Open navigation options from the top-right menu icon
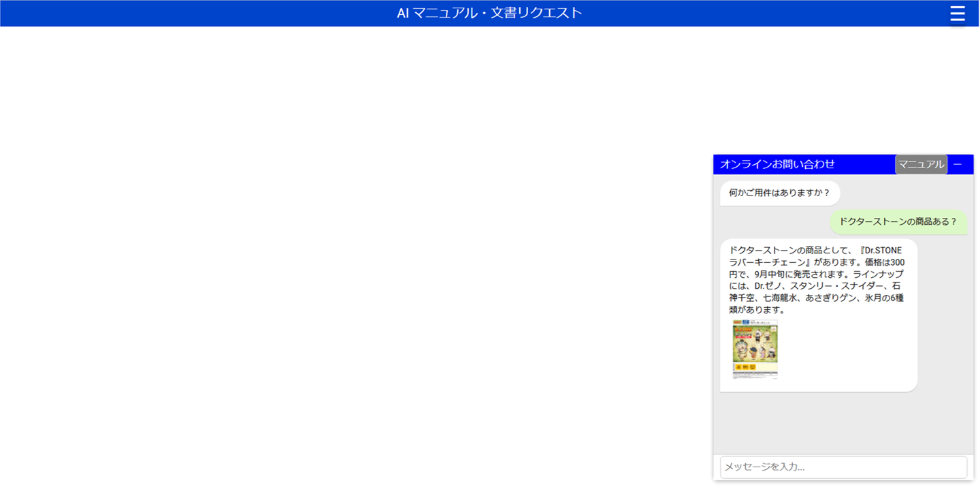This screenshot has width=980, height=489. tap(958, 13)
